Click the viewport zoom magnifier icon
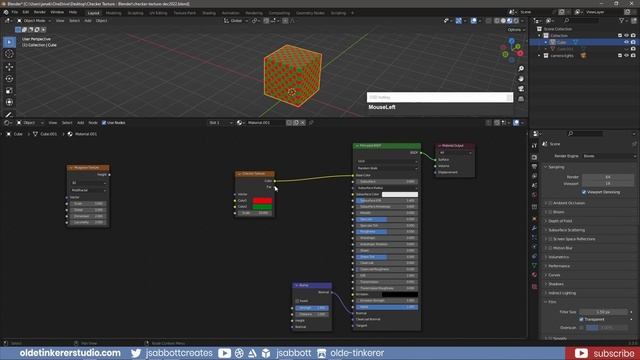The height and width of the screenshot is (360, 640). tap(521, 69)
